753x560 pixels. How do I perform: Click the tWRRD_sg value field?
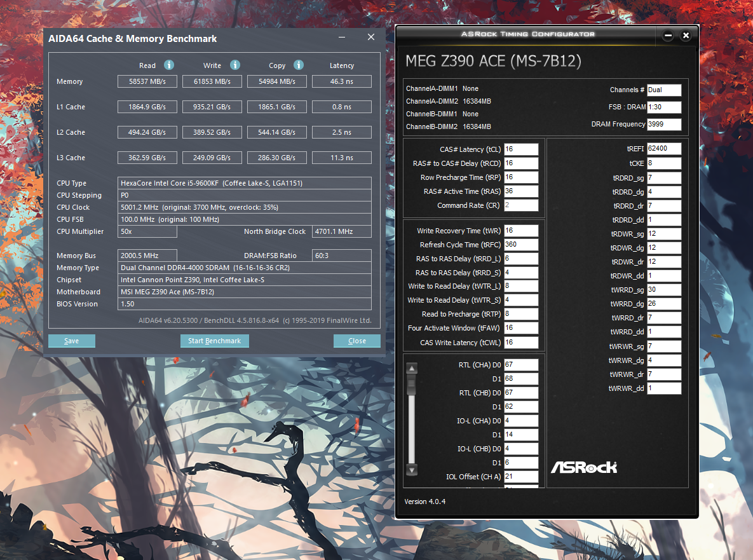click(x=664, y=290)
